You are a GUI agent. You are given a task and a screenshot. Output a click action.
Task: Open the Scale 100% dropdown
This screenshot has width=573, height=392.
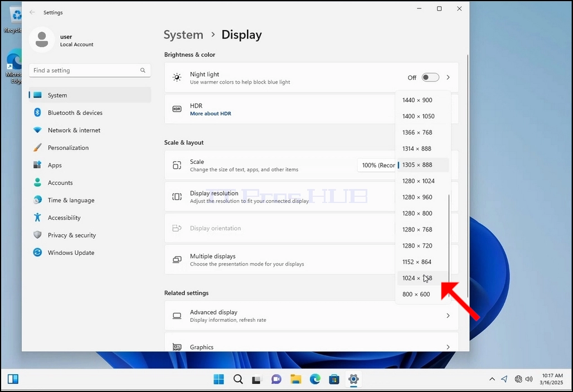click(377, 165)
